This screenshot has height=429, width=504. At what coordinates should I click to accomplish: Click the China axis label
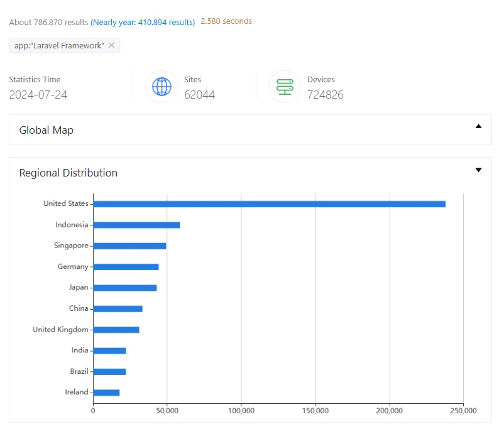point(79,308)
